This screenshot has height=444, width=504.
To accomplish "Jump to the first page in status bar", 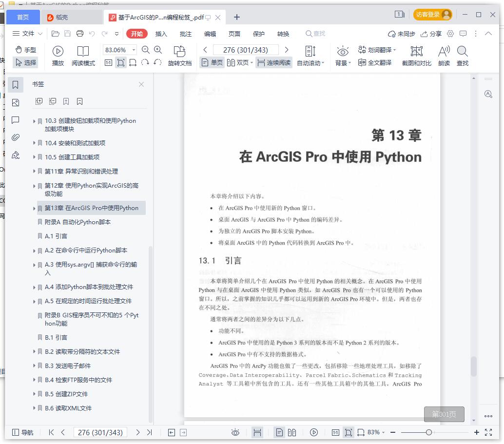I will click(51, 432).
